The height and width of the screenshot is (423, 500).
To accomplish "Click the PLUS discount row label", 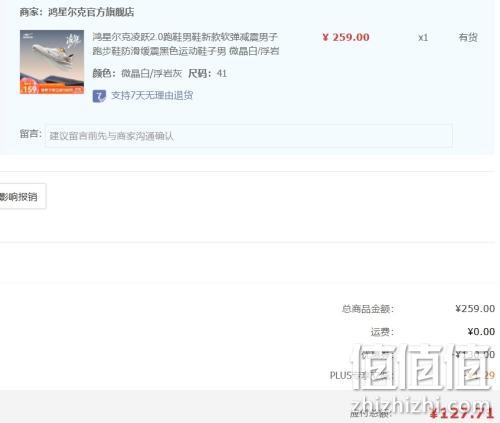I will coord(358,375).
